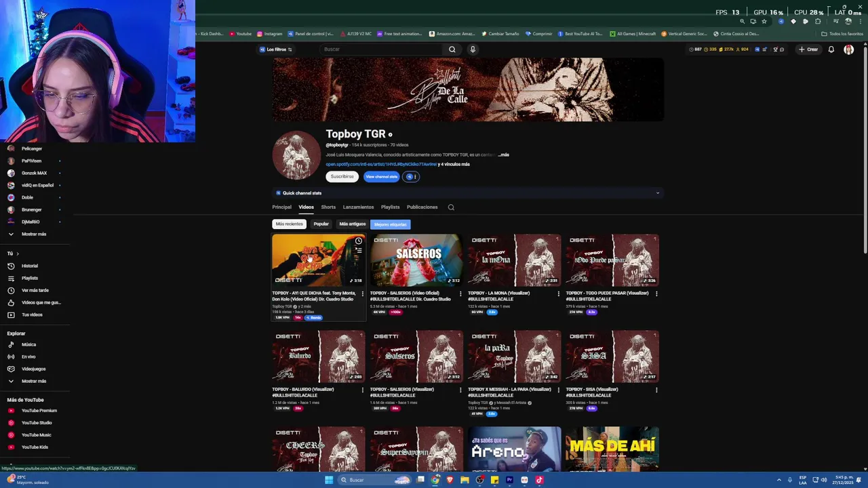This screenshot has height=488, width=868.
Task: Click View channel stats button
Action: point(381,177)
